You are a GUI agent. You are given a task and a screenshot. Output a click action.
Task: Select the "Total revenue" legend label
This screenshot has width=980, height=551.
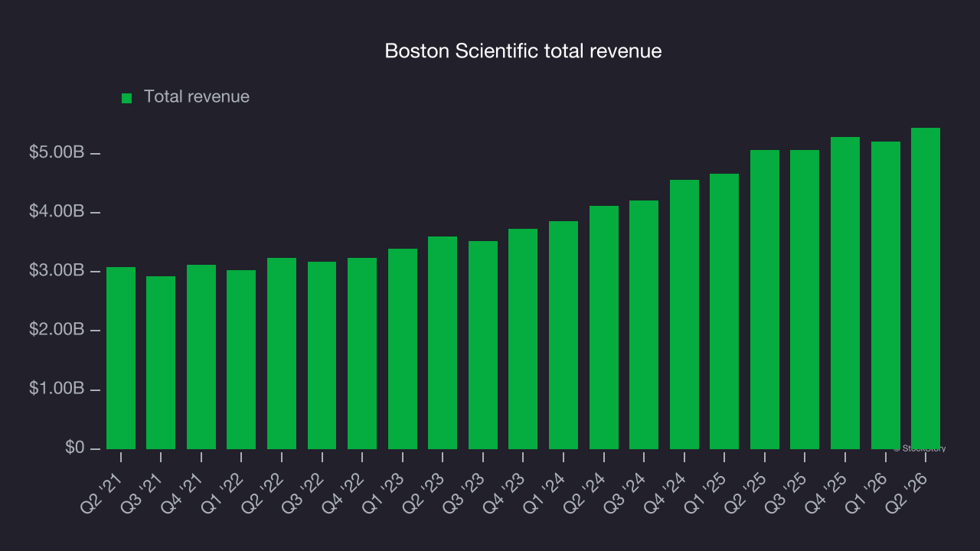point(197,97)
